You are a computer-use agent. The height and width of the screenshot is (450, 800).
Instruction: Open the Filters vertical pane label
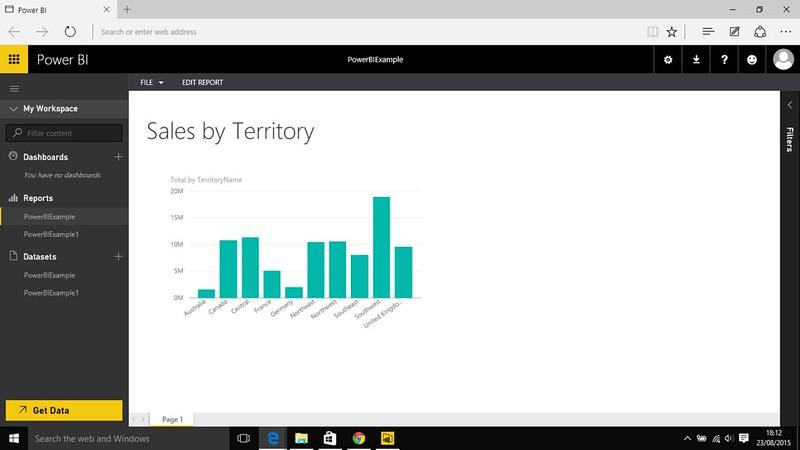790,139
